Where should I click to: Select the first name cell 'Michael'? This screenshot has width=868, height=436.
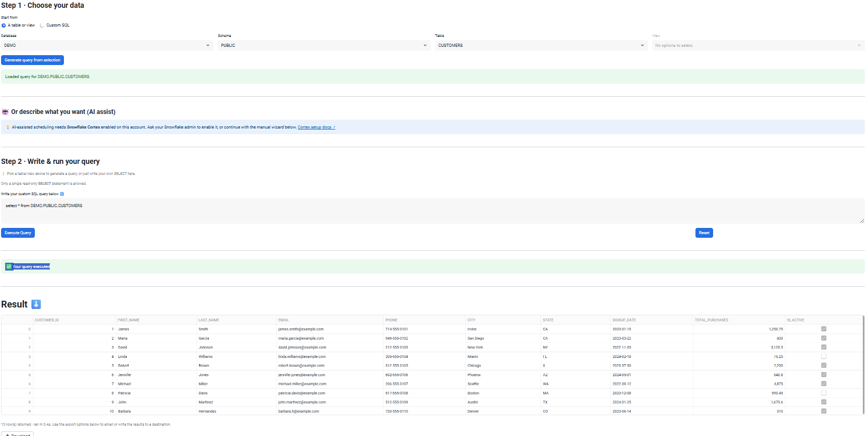pyautogui.click(x=156, y=383)
